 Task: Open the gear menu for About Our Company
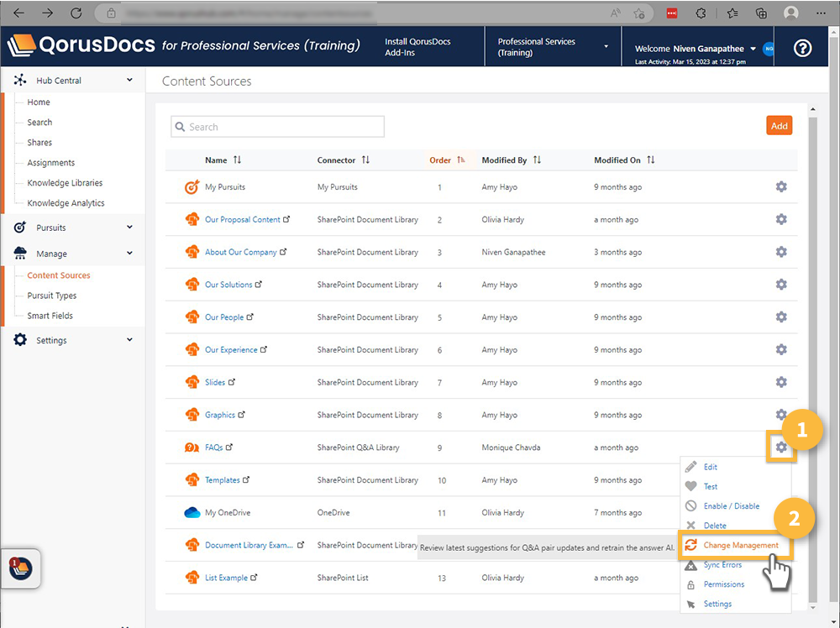pos(781,252)
